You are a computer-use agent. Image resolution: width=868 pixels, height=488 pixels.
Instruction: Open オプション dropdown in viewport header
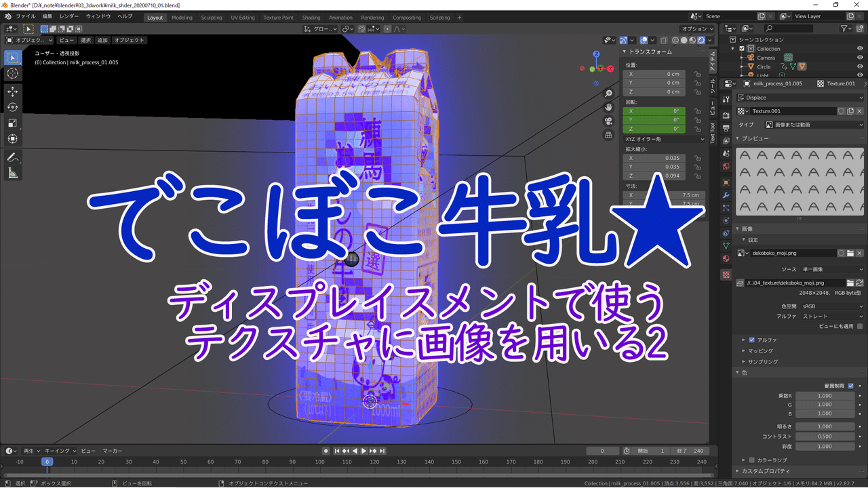pyautogui.click(x=697, y=29)
